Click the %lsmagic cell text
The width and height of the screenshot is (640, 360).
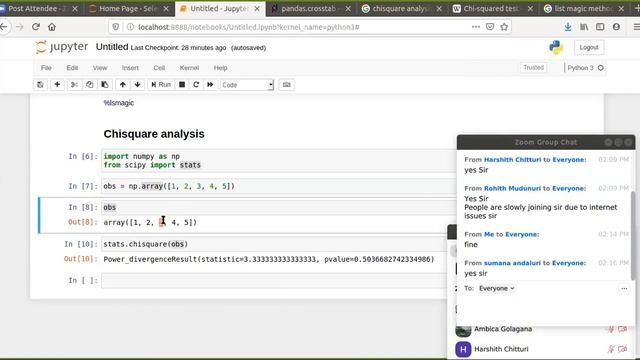pos(118,103)
